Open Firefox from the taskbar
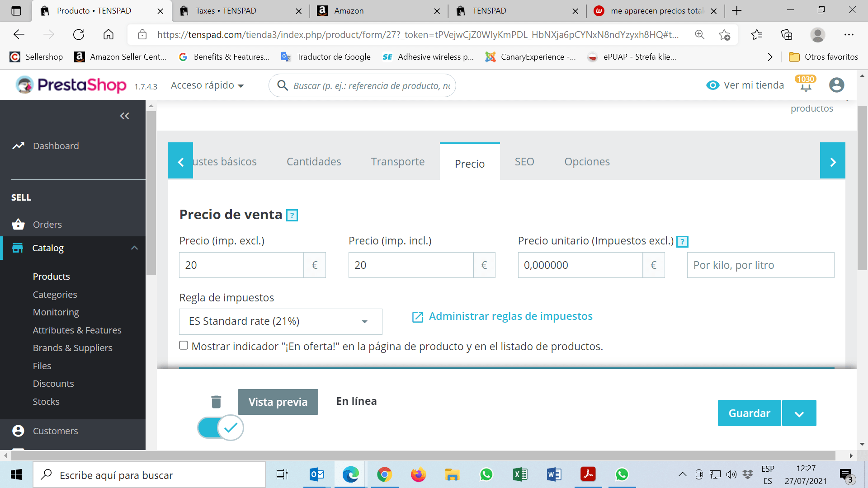This screenshot has width=868, height=488. 418,474
